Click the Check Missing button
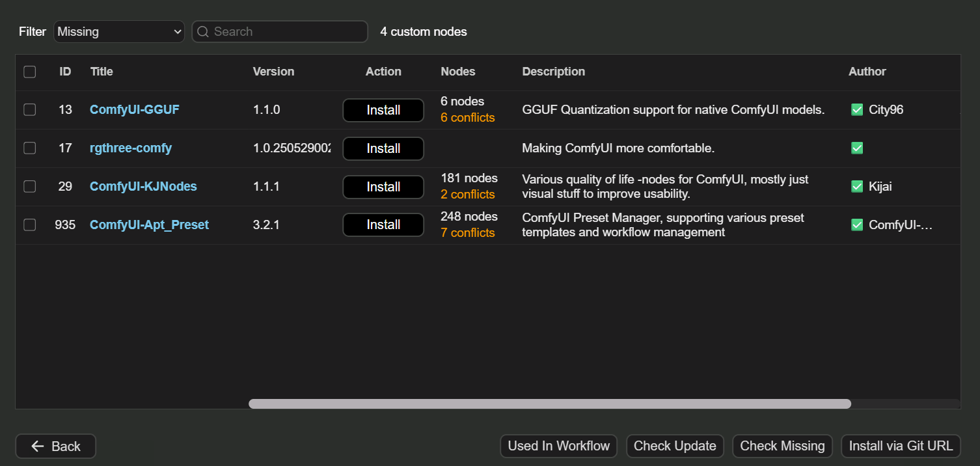 [x=782, y=446]
